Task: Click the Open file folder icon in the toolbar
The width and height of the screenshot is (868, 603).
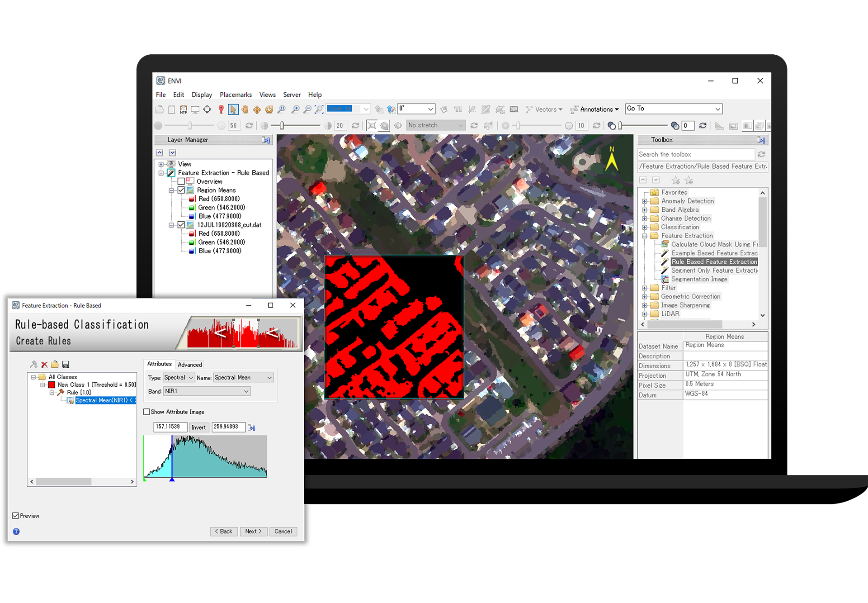Action: point(160,109)
